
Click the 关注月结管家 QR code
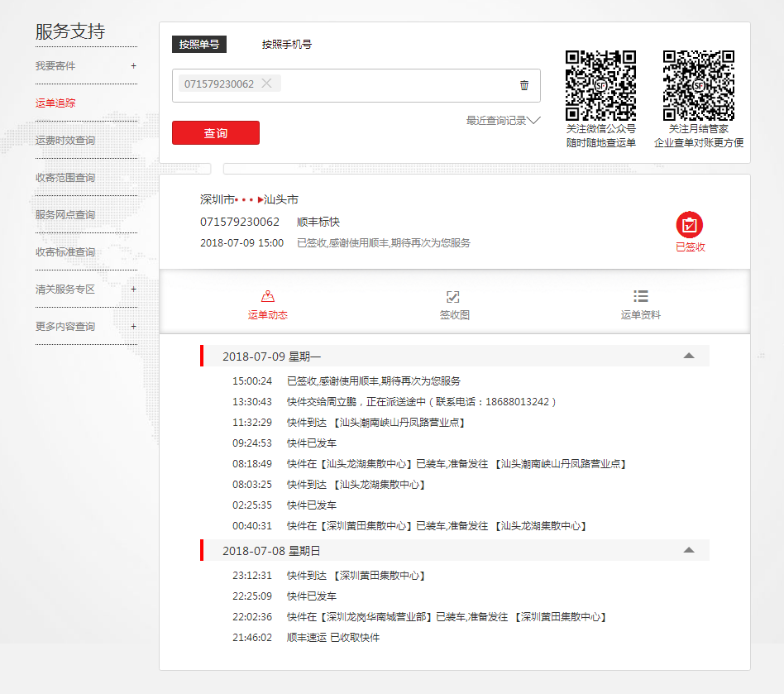[699, 85]
